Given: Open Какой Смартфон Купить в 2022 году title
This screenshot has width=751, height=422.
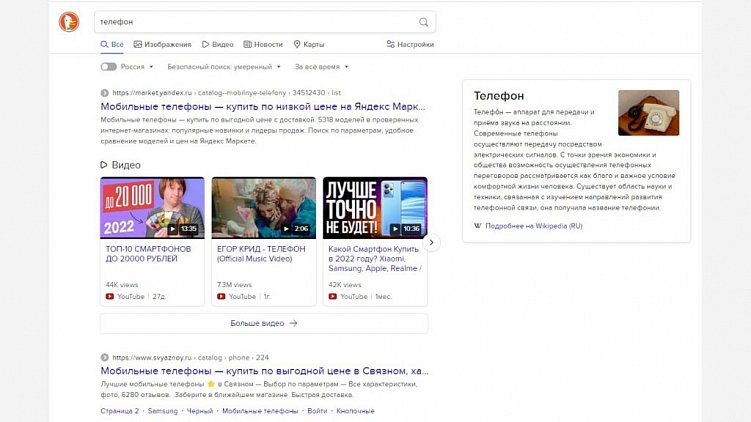Looking at the screenshot, I should point(375,259).
